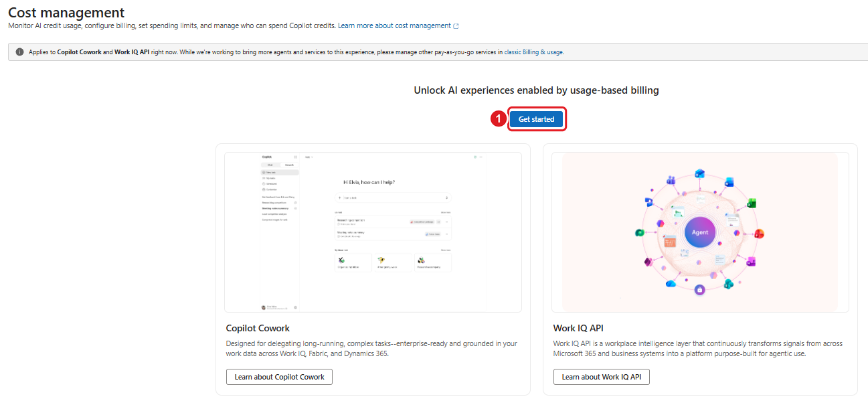Image resolution: width=868 pixels, height=415 pixels.
Task: Open the Copilot Cowork preview thumbnail
Action: [373, 232]
